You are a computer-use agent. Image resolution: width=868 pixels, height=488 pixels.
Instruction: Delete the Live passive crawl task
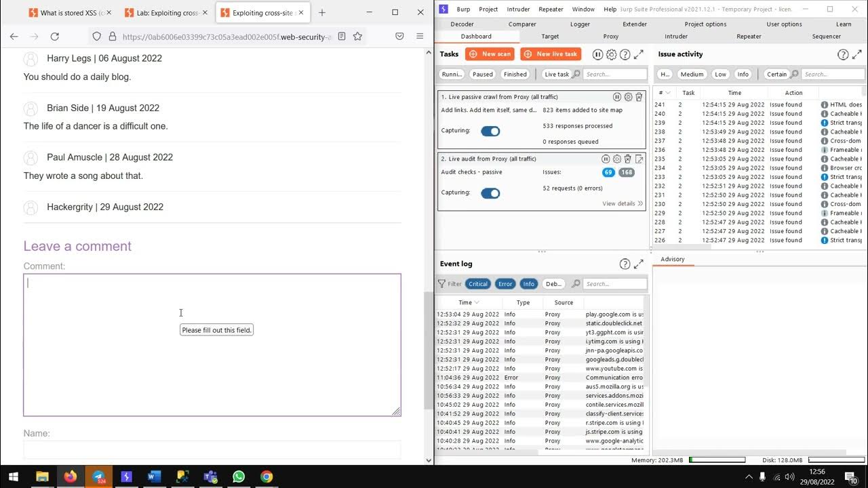(x=639, y=97)
